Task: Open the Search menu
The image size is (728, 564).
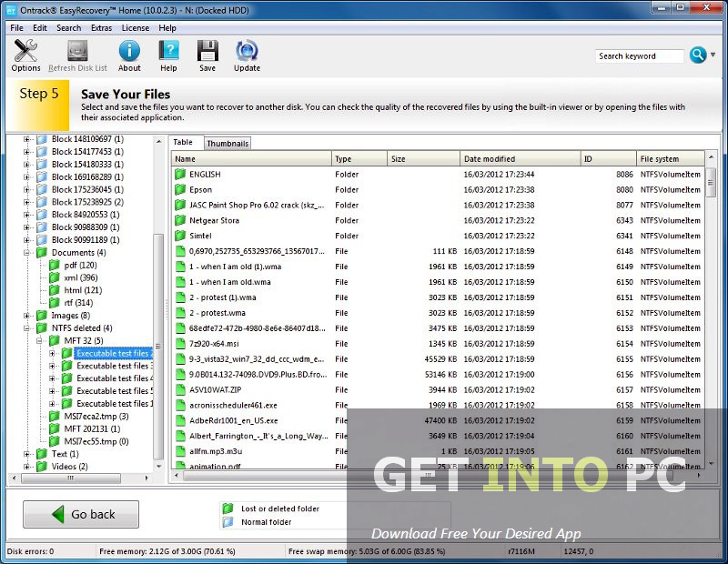Action: pyautogui.click(x=69, y=28)
